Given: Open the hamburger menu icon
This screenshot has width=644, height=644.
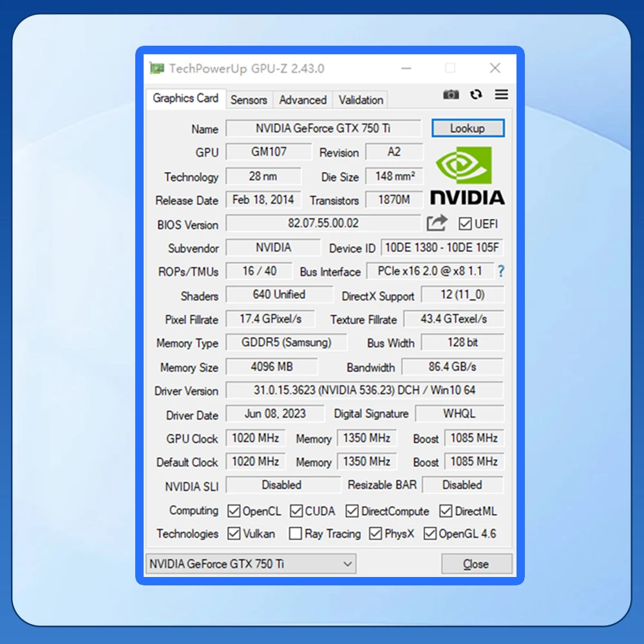Looking at the screenshot, I should pyautogui.click(x=501, y=95).
